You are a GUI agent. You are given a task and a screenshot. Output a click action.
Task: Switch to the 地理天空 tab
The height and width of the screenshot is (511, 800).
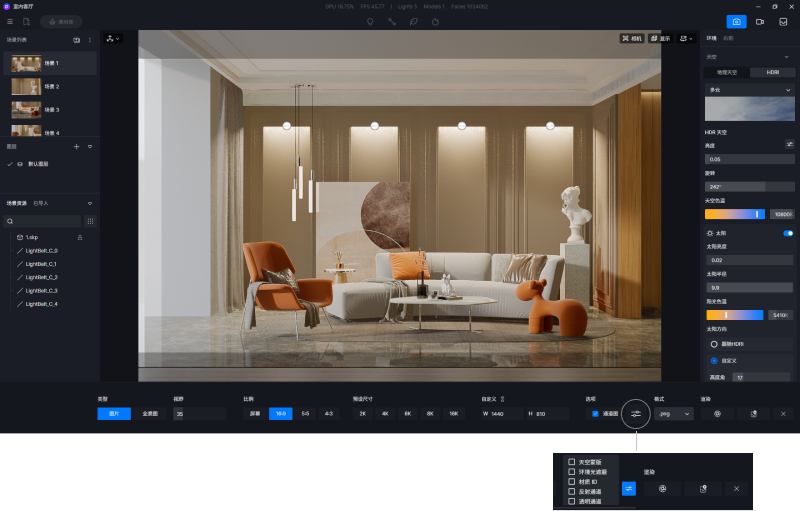(x=727, y=72)
